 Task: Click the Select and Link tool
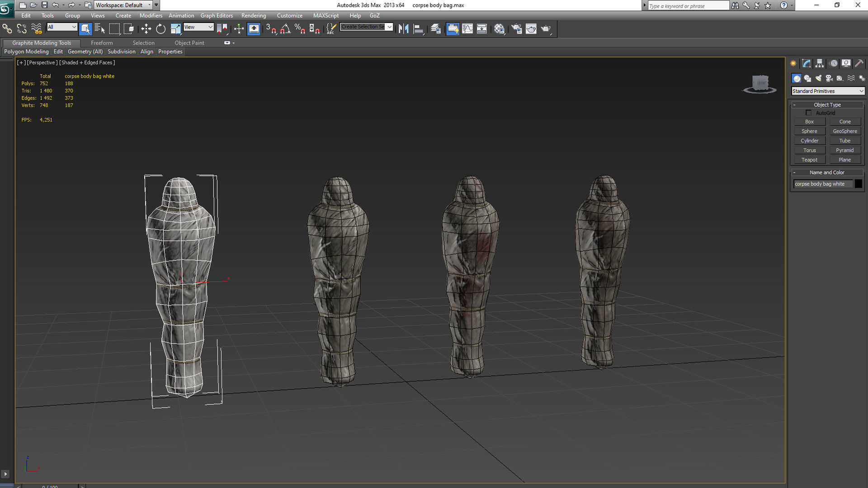pos(7,29)
